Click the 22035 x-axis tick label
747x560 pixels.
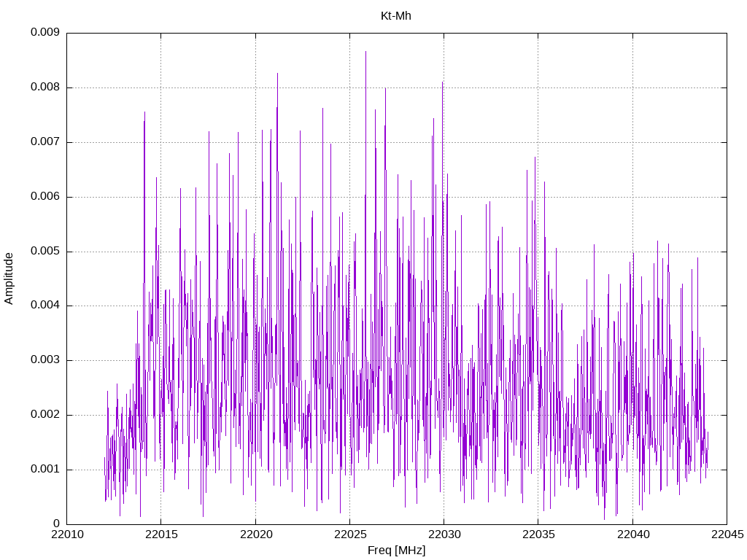tap(539, 534)
